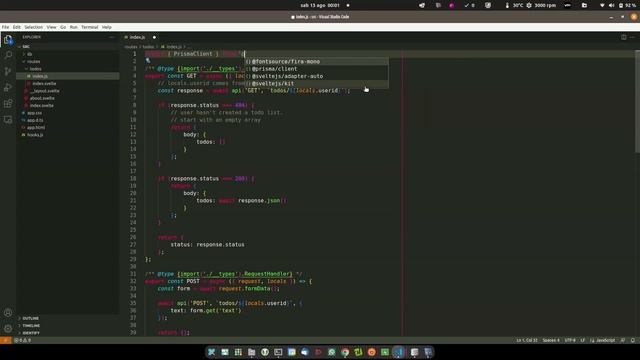Open __layout.svelte file
Viewport: 640px width, 360px height.
tap(67, 91)
